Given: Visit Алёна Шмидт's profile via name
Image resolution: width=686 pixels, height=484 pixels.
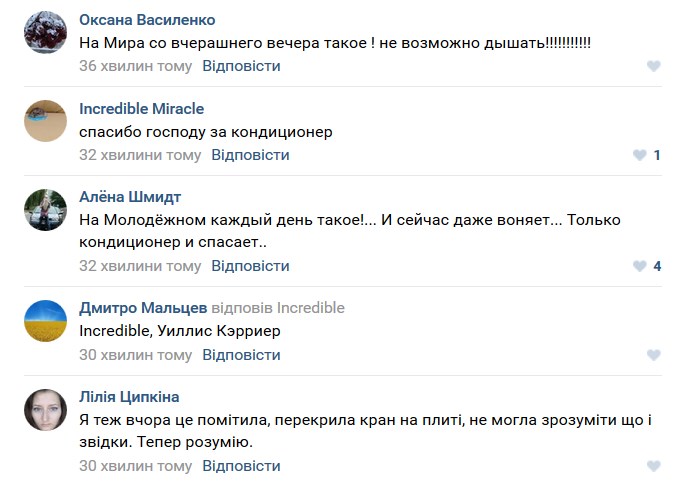Looking at the screenshot, I should (130, 197).
